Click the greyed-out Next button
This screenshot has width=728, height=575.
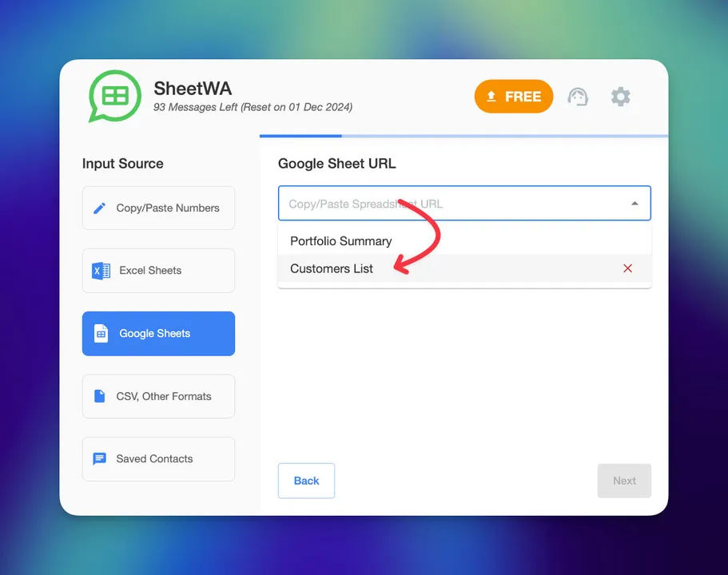point(624,481)
